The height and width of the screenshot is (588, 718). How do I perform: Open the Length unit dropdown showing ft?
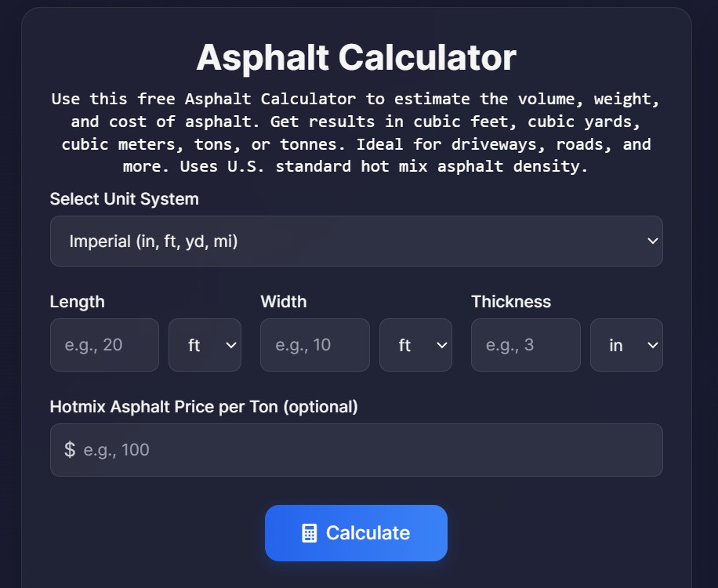(205, 345)
